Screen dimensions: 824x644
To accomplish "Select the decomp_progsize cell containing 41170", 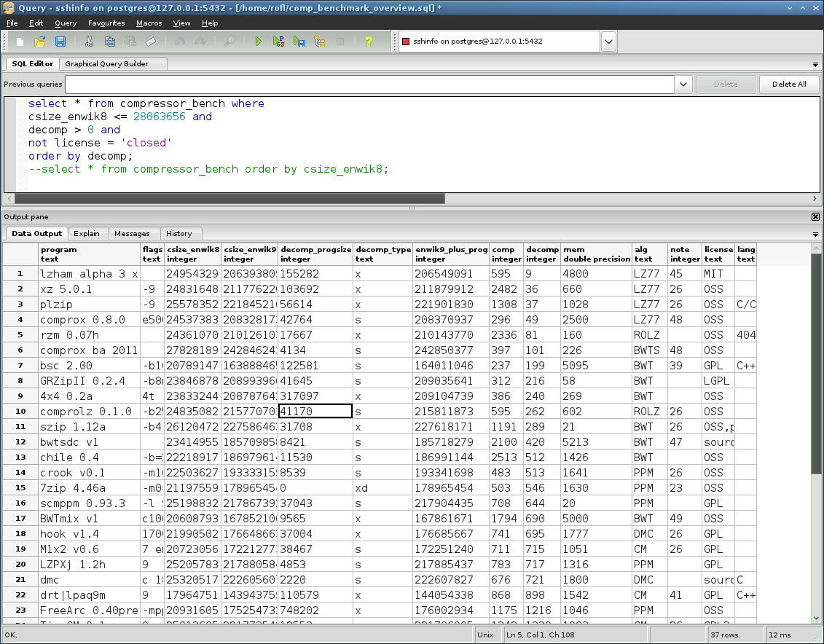I will pyautogui.click(x=315, y=411).
